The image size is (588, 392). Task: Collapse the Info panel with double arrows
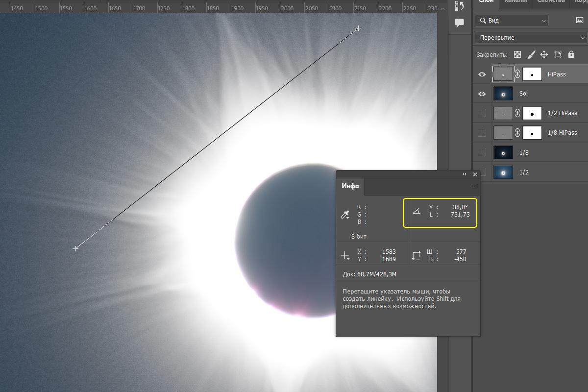[x=465, y=174]
